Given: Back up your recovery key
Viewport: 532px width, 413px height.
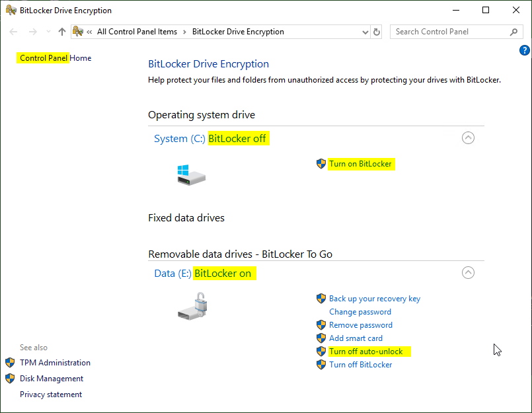Looking at the screenshot, I should click(375, 298).
